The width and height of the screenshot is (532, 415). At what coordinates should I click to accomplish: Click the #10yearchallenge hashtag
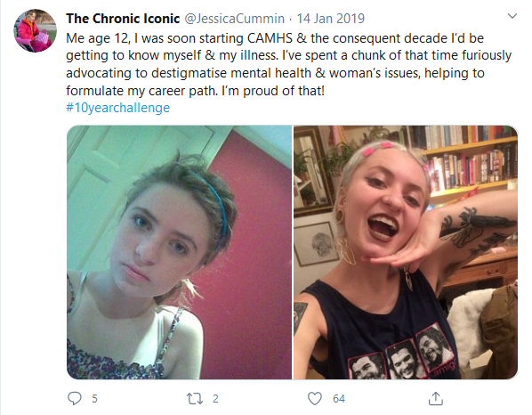coord(117,108)
